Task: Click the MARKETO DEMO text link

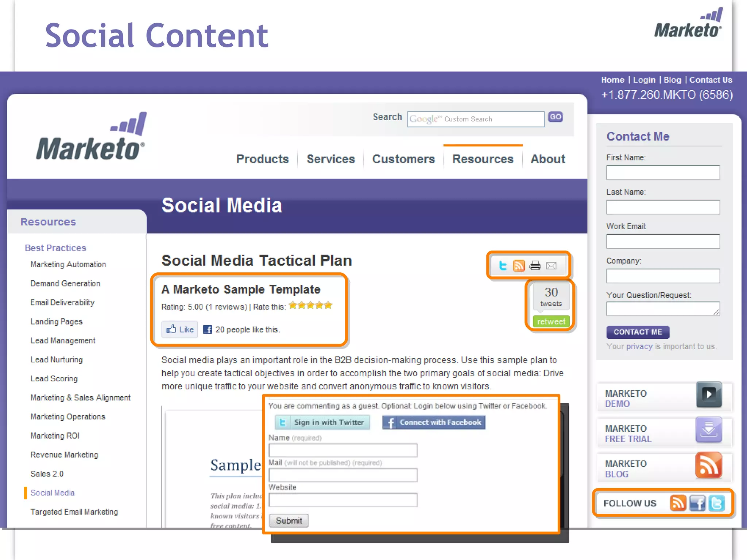Action: [625, 398]
